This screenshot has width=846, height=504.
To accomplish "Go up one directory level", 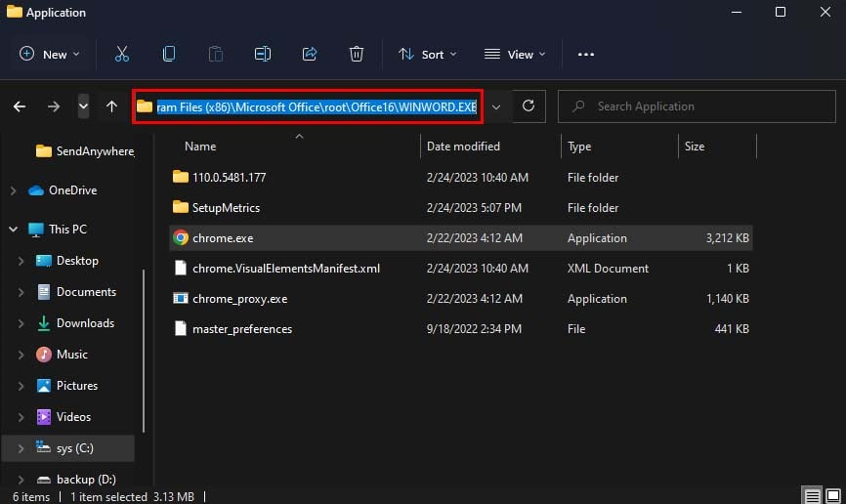I will click(112, 106).
